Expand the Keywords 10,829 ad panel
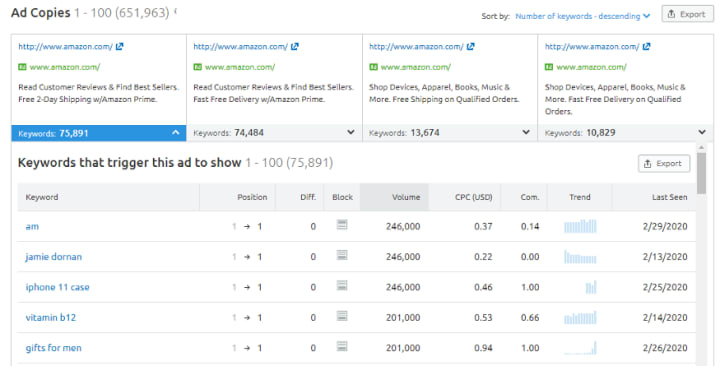Screen dimensions: 720x366 702,132
